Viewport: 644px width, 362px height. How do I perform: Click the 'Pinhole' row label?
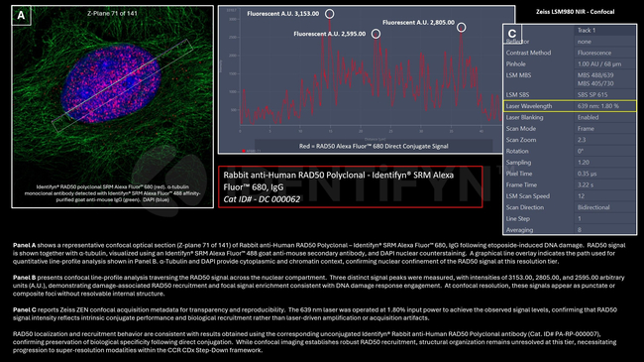[x=515, y=63]
